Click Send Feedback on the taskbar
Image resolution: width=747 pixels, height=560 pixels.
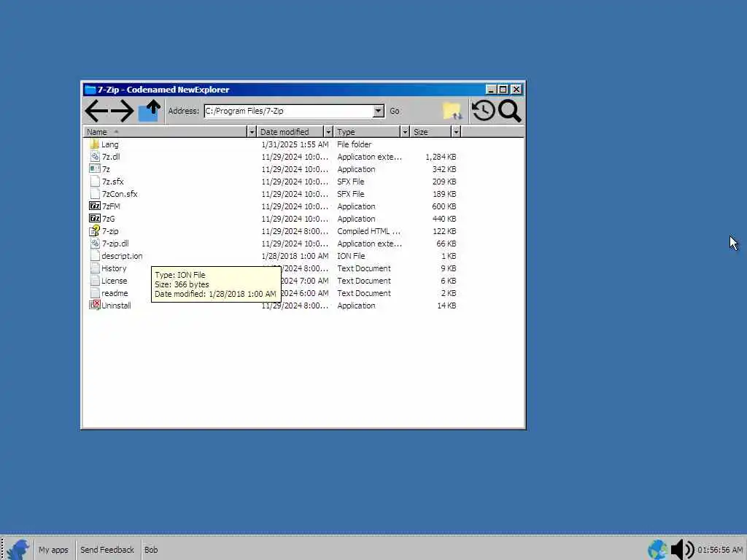[x=107, y=550]
